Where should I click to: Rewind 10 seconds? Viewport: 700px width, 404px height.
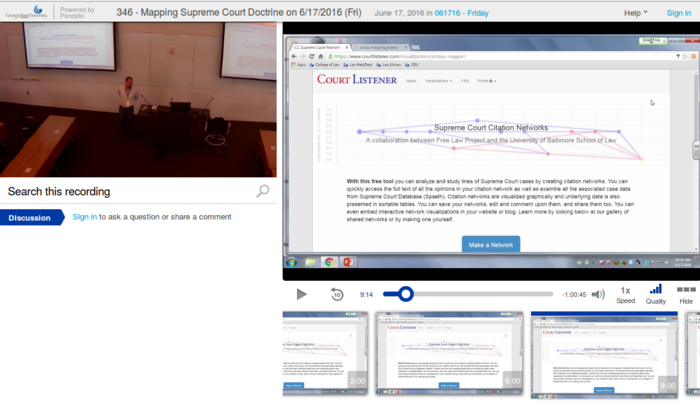pyautogui.click(x=337, y=295)
